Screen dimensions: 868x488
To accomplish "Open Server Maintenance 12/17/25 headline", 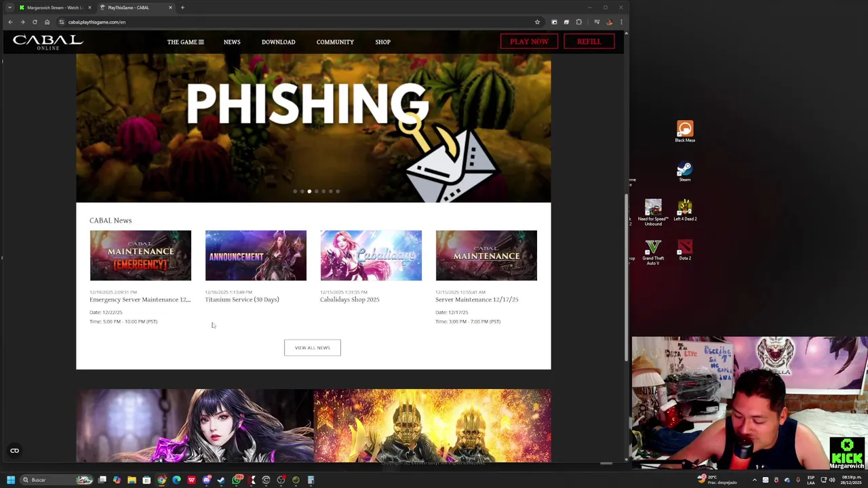I will pyautogui.click(x=477, y=300).
